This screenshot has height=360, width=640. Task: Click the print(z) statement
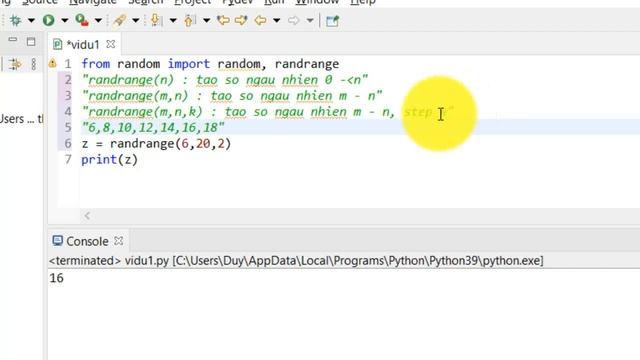click(x=109, y=160)
